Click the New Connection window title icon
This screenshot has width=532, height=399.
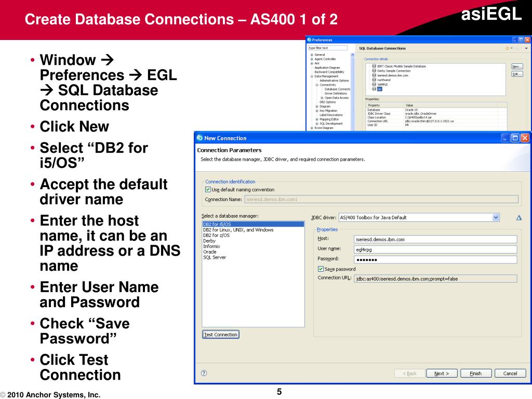[x=199, y=138]
